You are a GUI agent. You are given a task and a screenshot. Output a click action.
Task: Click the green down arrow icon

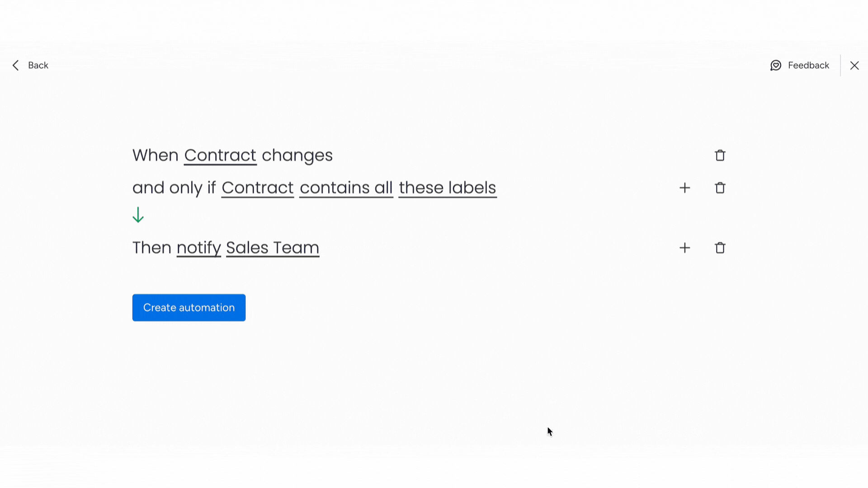click(x=138, y=215)
